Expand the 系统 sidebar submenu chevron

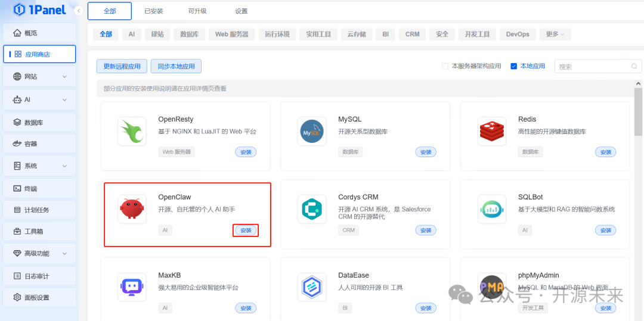coord(64,166)
